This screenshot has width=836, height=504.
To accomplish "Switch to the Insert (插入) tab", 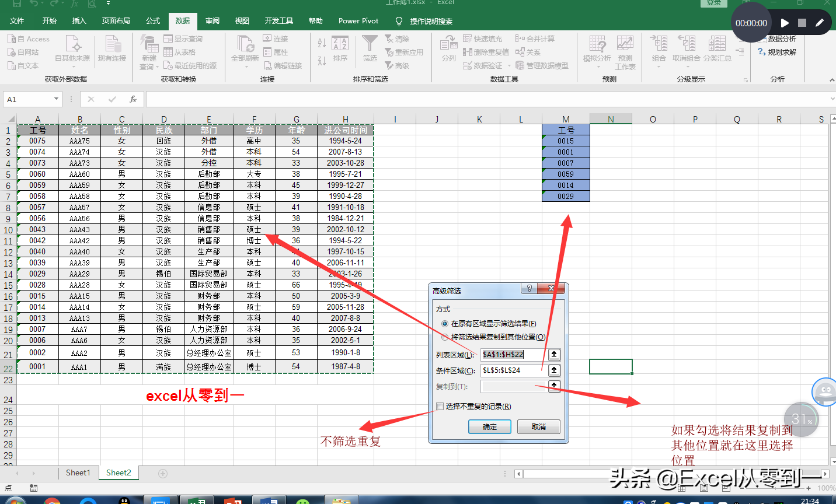I will [x=79, y=21].
